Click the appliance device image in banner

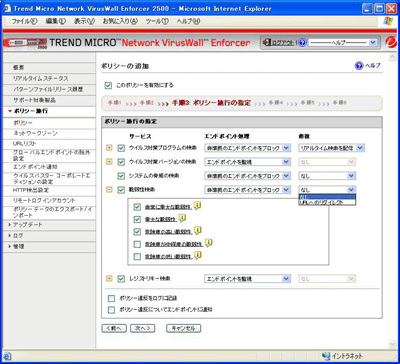[x=25, y=43]
